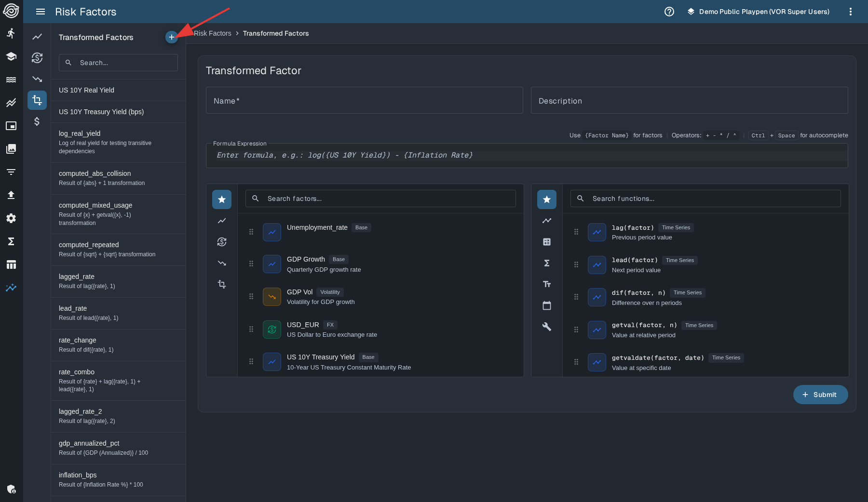Image resolution: width=868 pixels, height=502 pixels.
Task: Select the crop-shaped Transformed Factors sidebar icon
Action: click(x=37, y=100)
